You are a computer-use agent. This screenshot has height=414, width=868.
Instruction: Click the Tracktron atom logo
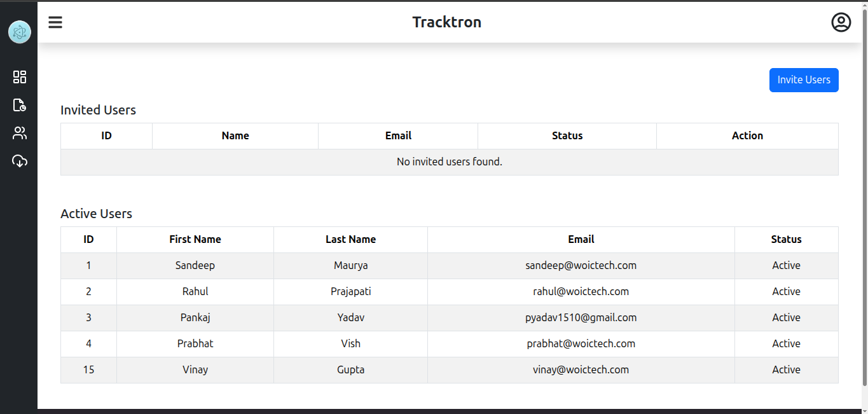(x=20, y=32)
